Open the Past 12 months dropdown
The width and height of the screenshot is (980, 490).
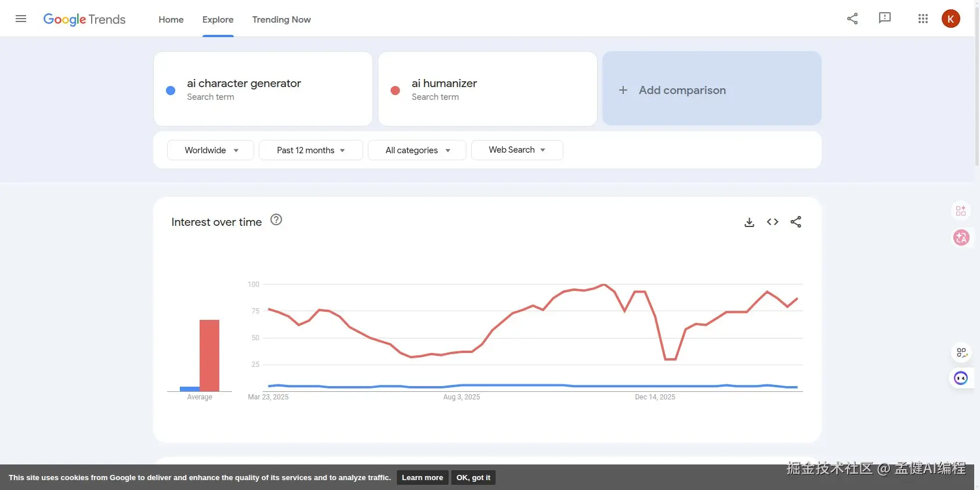click(310, 150)
